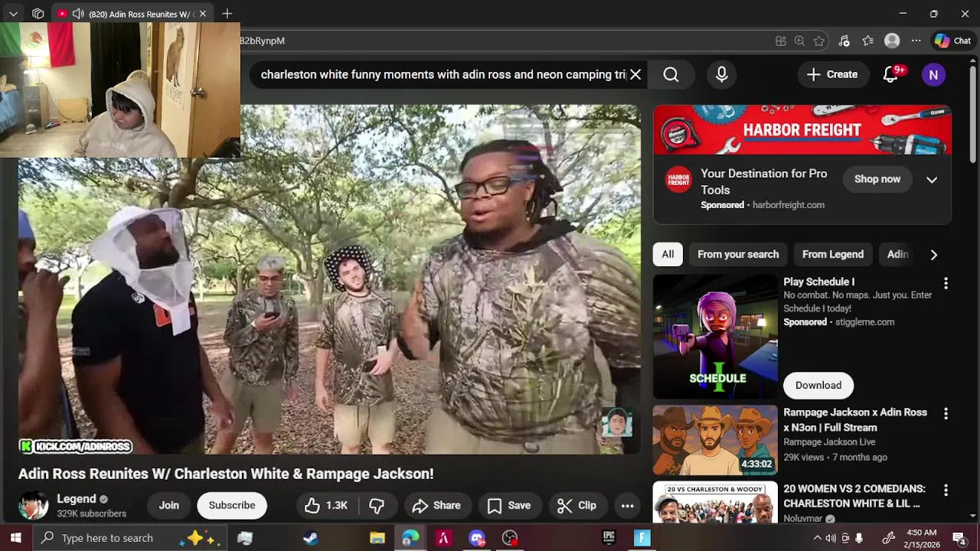
Task: Open Edge settings and more menu
Action: click(x=916, y=41)
